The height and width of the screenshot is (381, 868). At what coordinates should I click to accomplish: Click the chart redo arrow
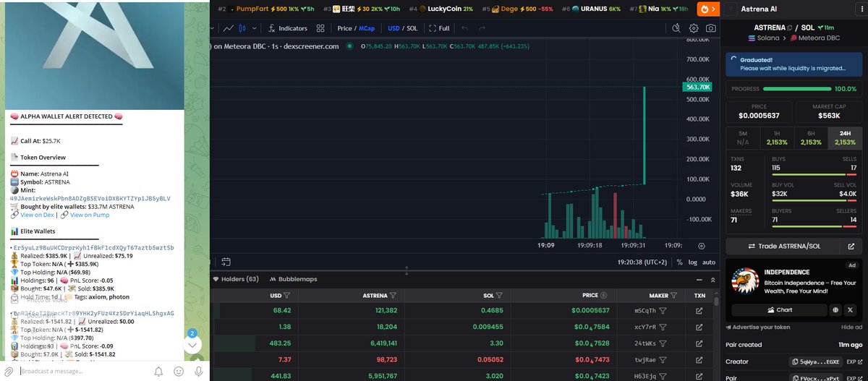point(482,28)
